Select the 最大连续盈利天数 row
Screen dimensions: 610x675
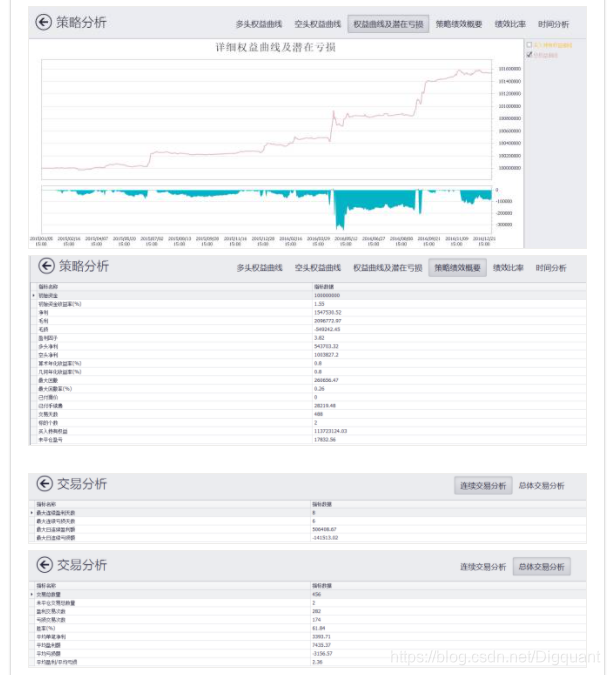point(308,513)
